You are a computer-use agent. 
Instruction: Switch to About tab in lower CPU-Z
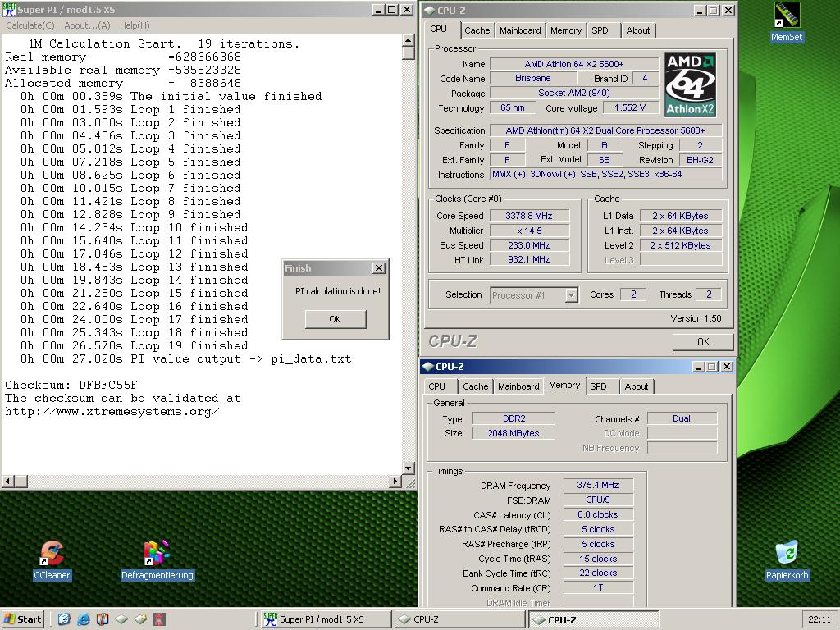pos(637,386)
